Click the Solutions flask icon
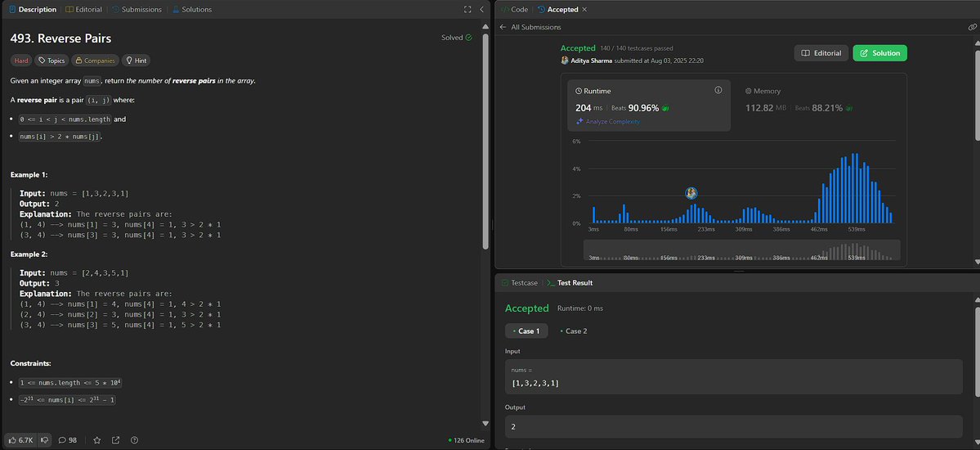 tap(176, 9)
